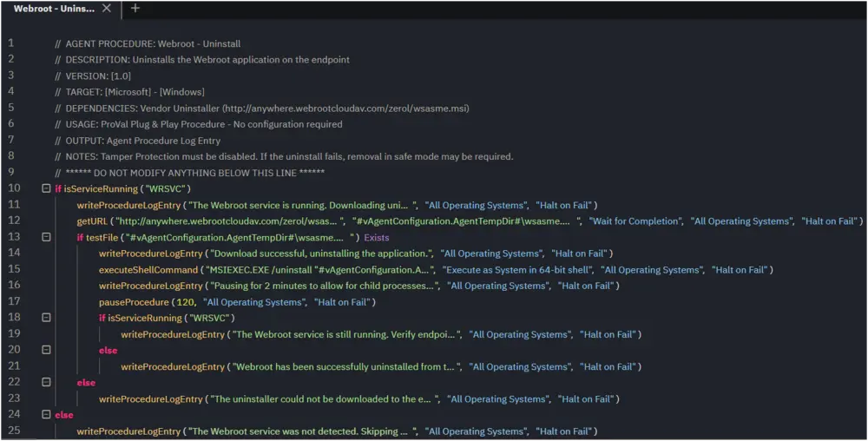This screenshot has width=868, height=441.
Task: Click the OUTPUT: Agent Procedure Log Entry comment
Action: tap(137, 141)
